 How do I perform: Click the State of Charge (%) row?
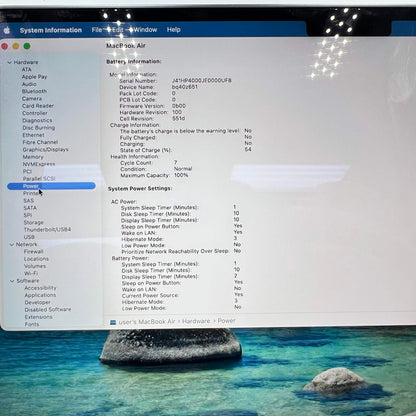pos(186,150)
